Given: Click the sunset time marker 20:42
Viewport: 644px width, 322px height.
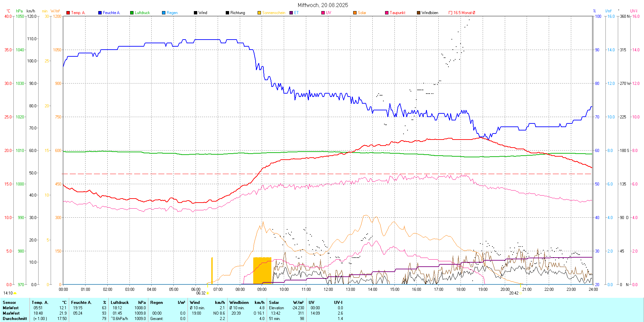Looking at the screenshot, I should pos(514,293).
